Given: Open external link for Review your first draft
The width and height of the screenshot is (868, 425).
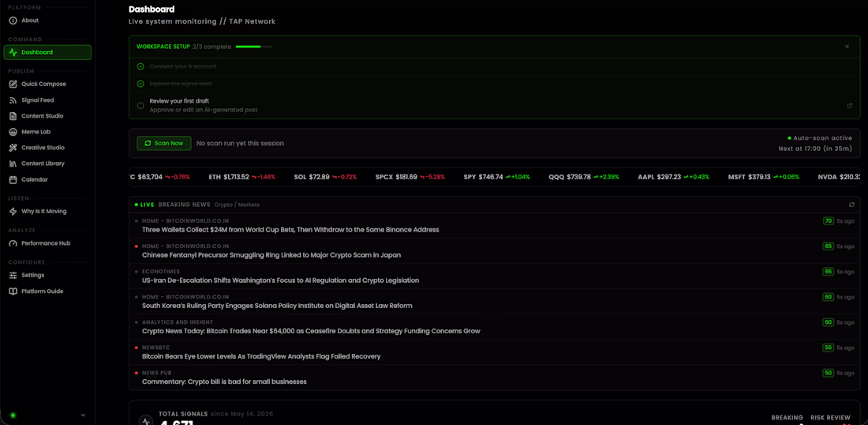Looking at the screenshot, I should [x=850, y=105].
